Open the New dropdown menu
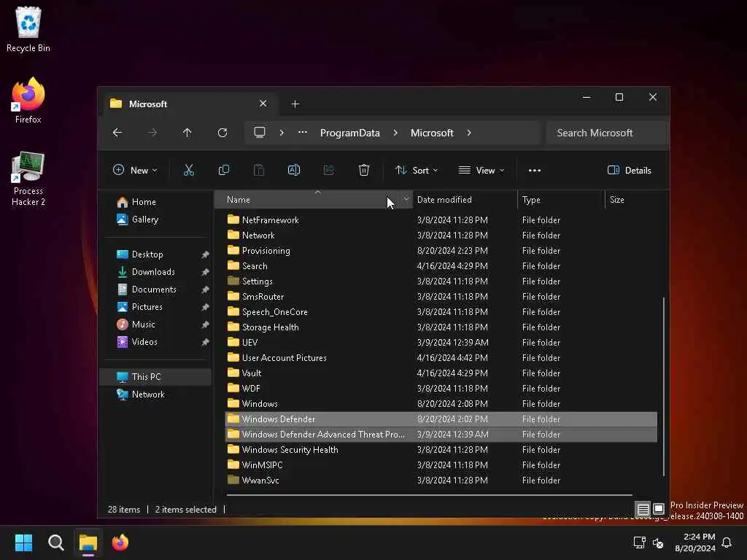 click(x=135, y=170)
